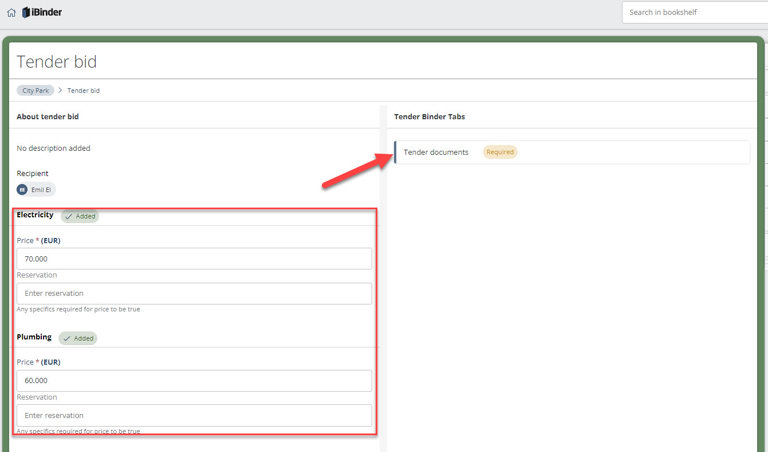Click the Price (EUR) label under Electricity
The width and height of the screenshot is (768, 452).
38,240
